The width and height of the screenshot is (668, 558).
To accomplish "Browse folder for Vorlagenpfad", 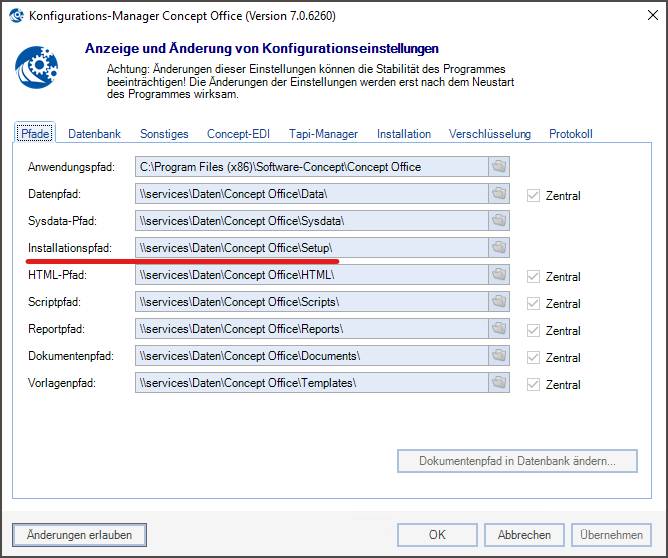I will coord(499,383).
